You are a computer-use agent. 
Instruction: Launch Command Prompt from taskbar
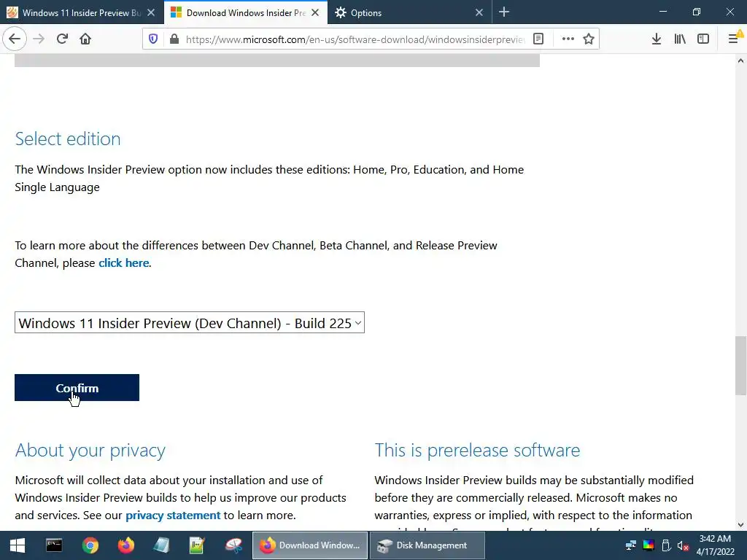54,545
